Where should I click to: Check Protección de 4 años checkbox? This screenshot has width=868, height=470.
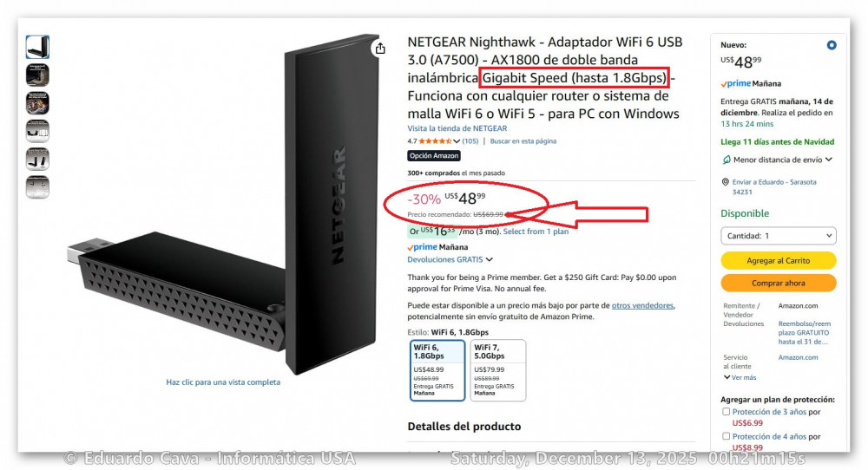[x=726, y=436]
